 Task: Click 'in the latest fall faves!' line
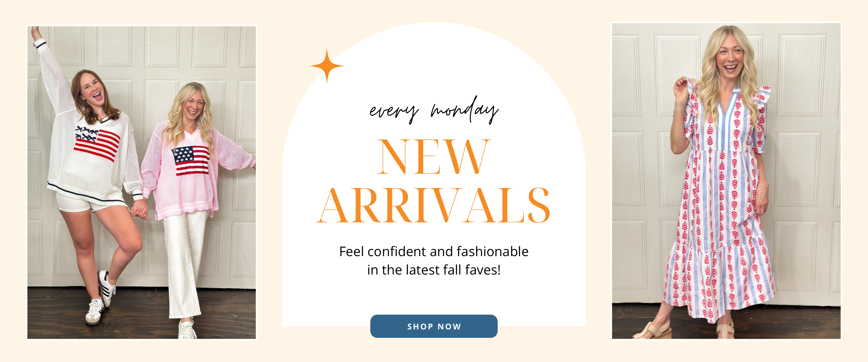[x=434, y=270]
